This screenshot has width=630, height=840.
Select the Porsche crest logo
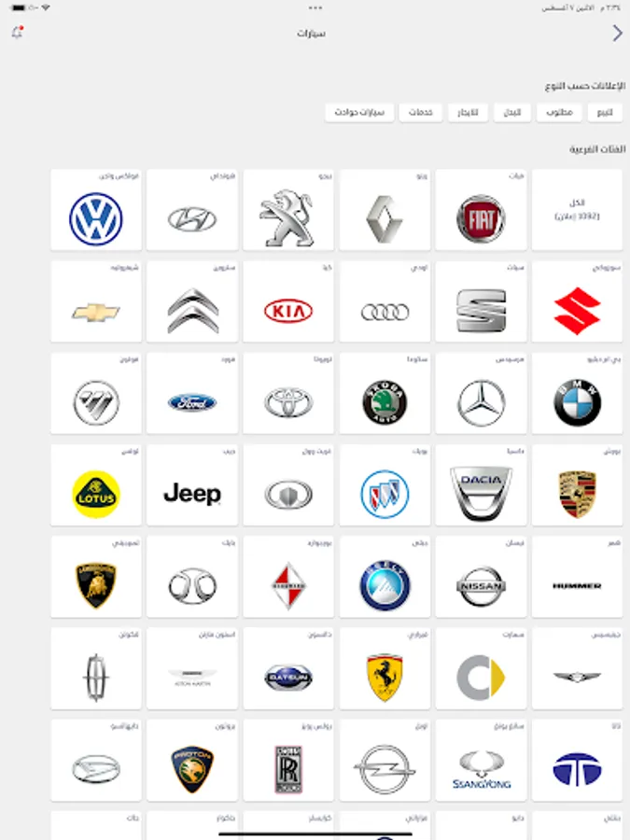[577, 495]
